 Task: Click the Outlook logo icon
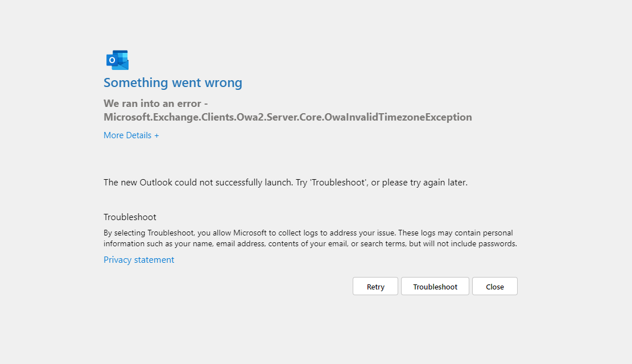click(x=117, y=60)
